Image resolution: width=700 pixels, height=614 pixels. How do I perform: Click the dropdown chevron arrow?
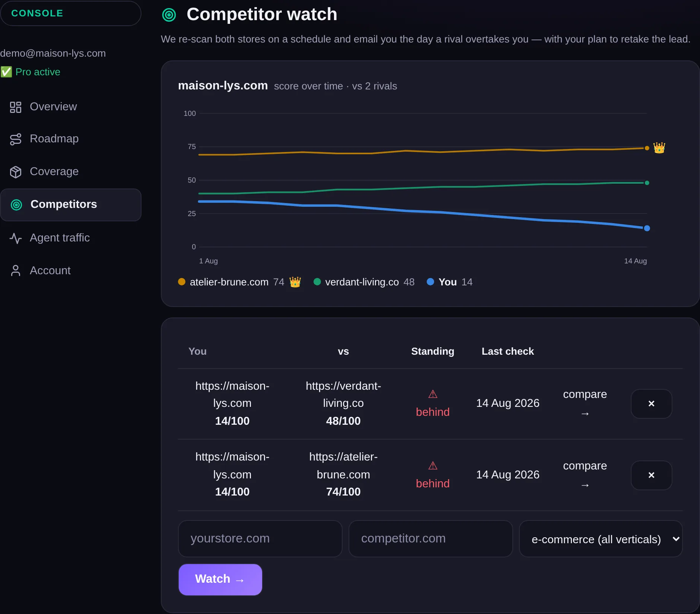click(676, 539)
